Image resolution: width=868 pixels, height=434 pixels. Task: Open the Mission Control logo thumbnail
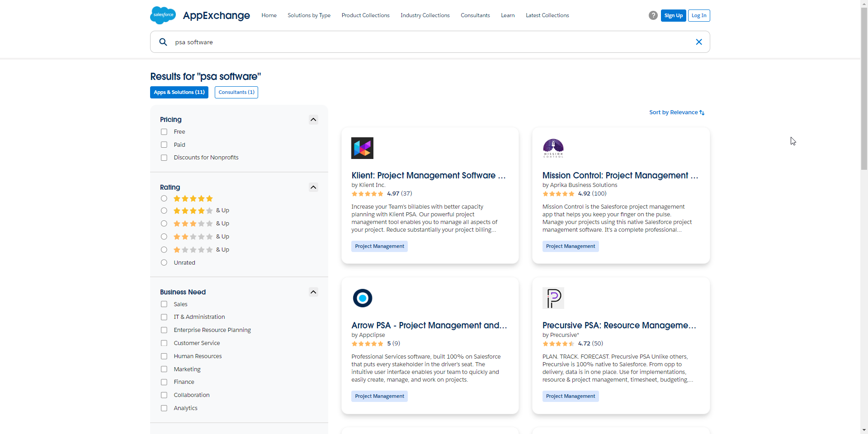pos(553,148)
